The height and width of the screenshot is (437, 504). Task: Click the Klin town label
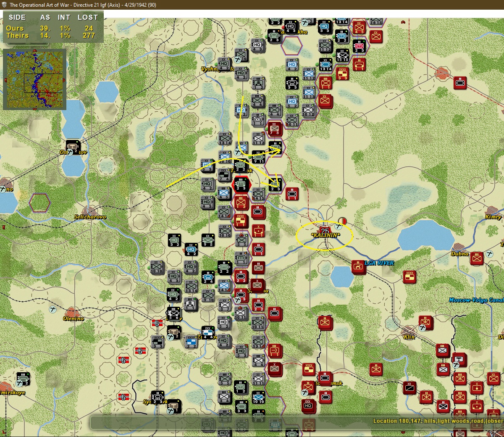409,337
